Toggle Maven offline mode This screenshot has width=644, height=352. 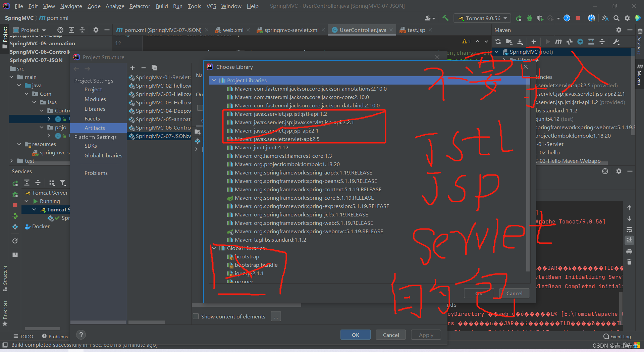(570, 42)
